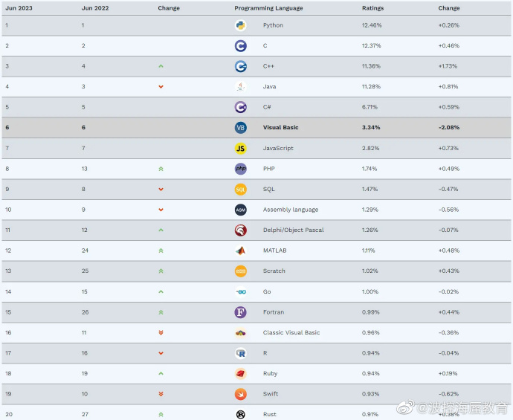The height and width of the screenshot is (420, 513).
Task: Click the highlighted Visual Basic row name
Action: [281, 128]
